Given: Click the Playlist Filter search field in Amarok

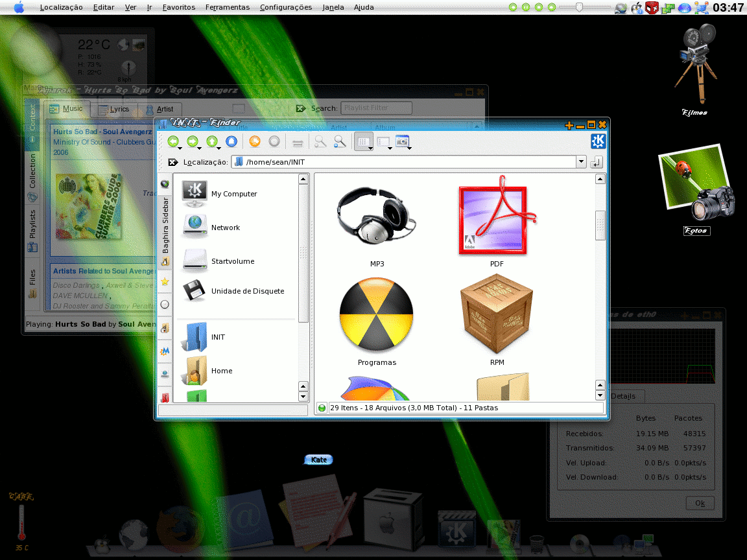Looking at the screenshot, I should click(376, 108).
